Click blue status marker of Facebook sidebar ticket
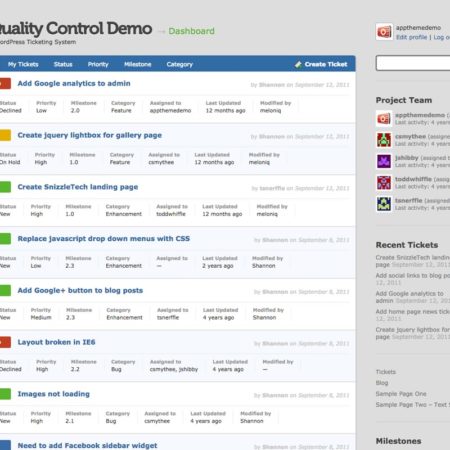 click(5, 445)
